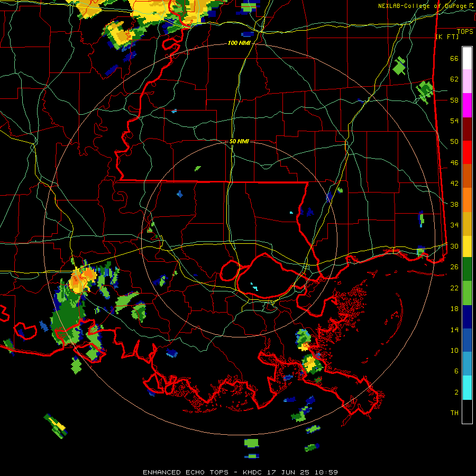The image size is (476, 476).
Task: Click the TOPS legend heading
Action: [465, 32]
